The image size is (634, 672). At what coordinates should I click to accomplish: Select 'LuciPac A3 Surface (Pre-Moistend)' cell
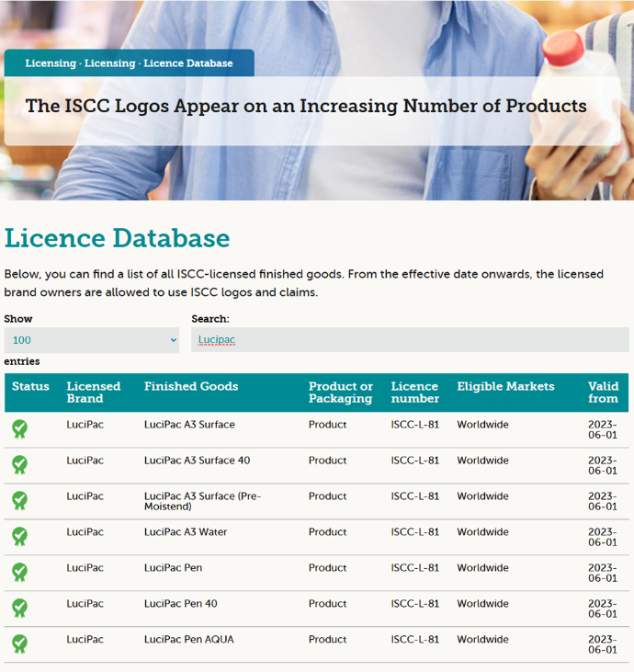202,501
